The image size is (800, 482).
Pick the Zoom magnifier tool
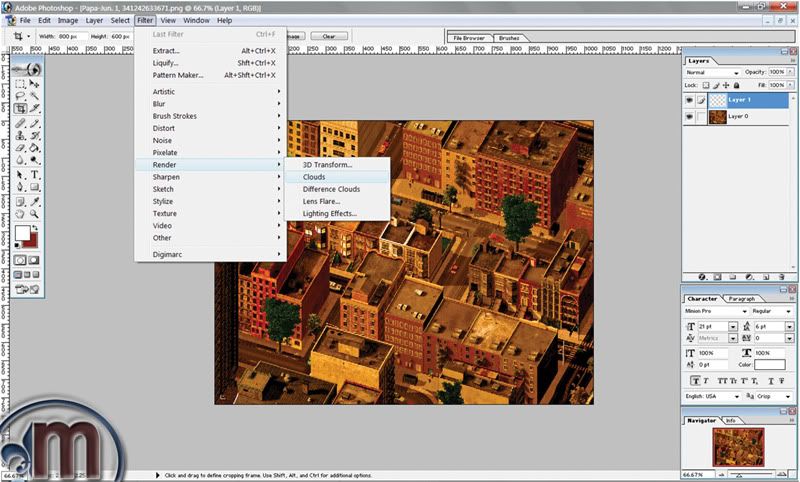(35, 214)
